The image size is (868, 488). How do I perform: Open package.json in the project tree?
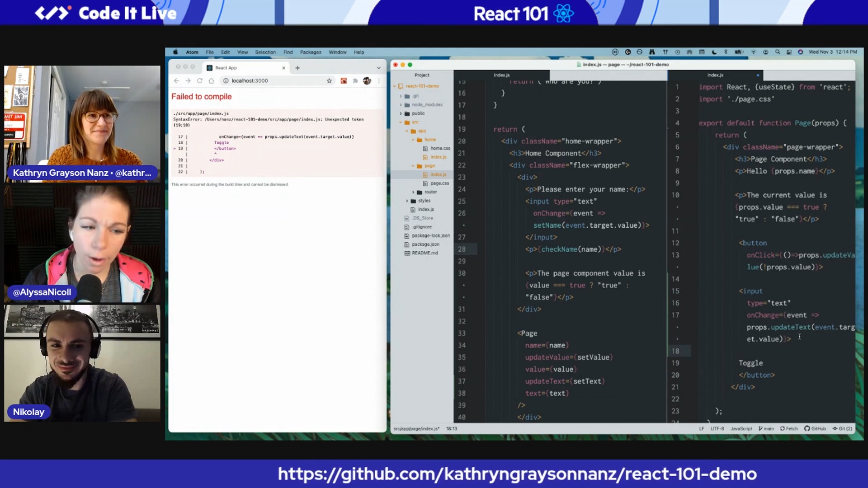point(425,244)
